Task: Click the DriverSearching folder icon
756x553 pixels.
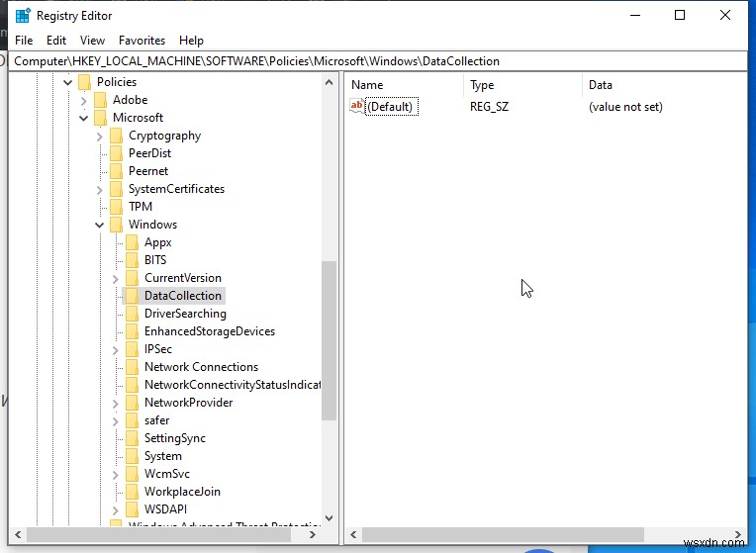Action: (x=133, y=314)
